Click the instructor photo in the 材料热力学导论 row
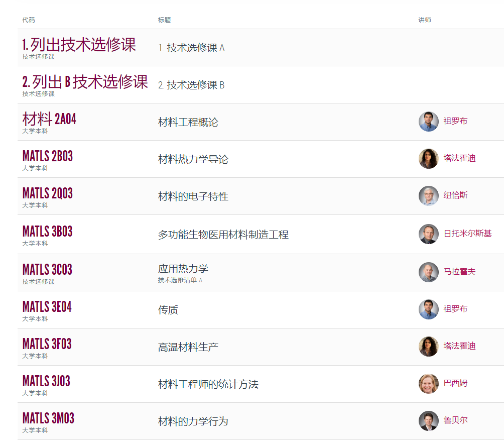The height and width of the screenshot is (444, 504). (428, 159)
